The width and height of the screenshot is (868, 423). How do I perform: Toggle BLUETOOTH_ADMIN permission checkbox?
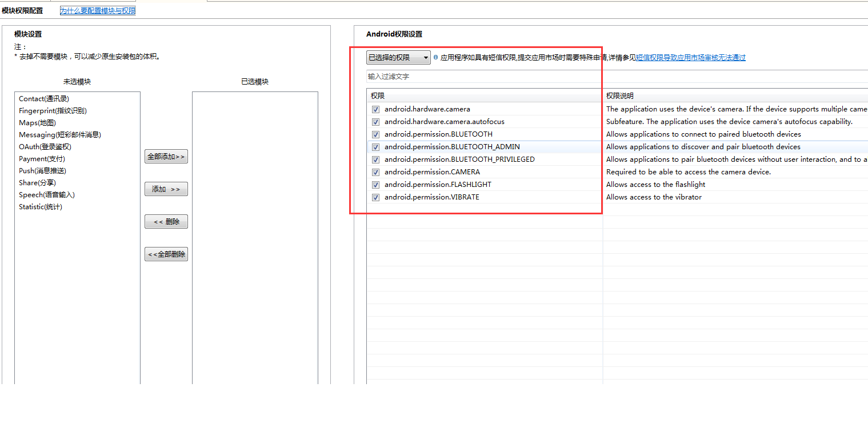[x=376, y=147]
